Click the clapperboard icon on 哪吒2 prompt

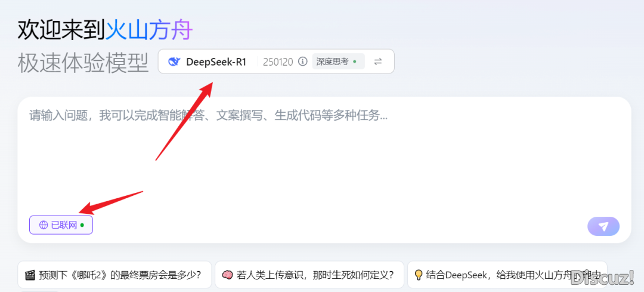pos(30,275)
